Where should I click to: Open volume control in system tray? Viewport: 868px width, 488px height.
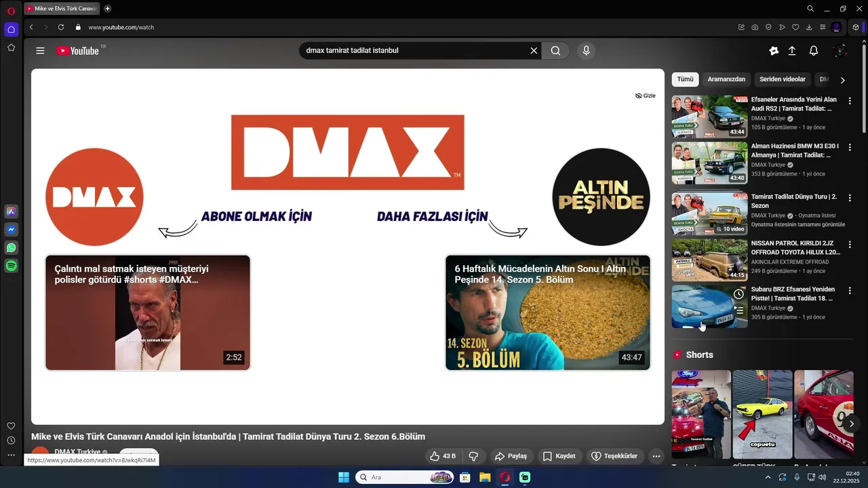(822, 477)
